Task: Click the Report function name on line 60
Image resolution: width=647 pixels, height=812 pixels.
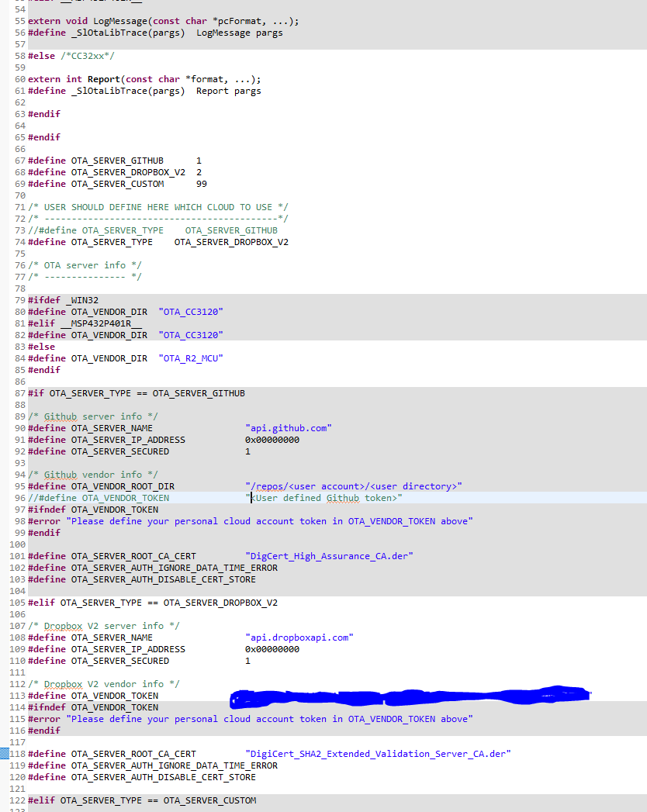Action: tap(104, 79)
